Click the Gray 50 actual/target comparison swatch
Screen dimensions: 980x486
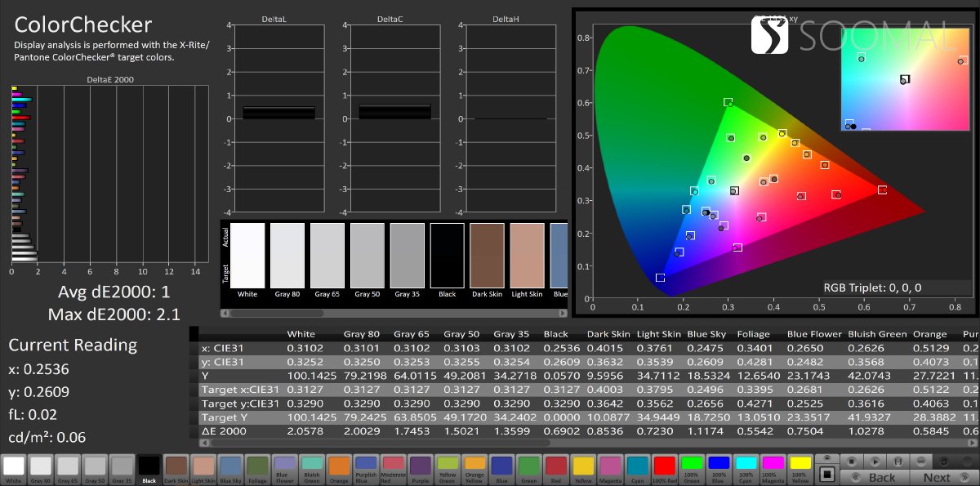click(x=367, y=255)
